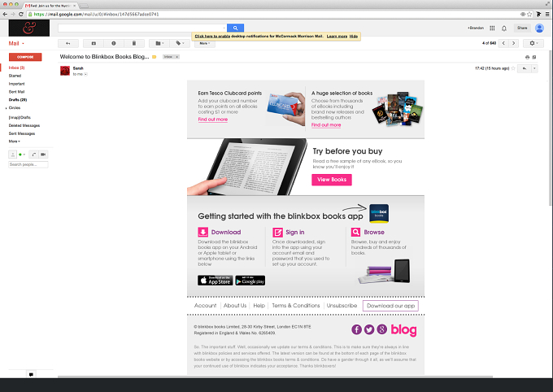This screenshot has width=553, height=392.
Task: Open chat bubble icon at sidebar bottom
Action: [x=31, y=375]
